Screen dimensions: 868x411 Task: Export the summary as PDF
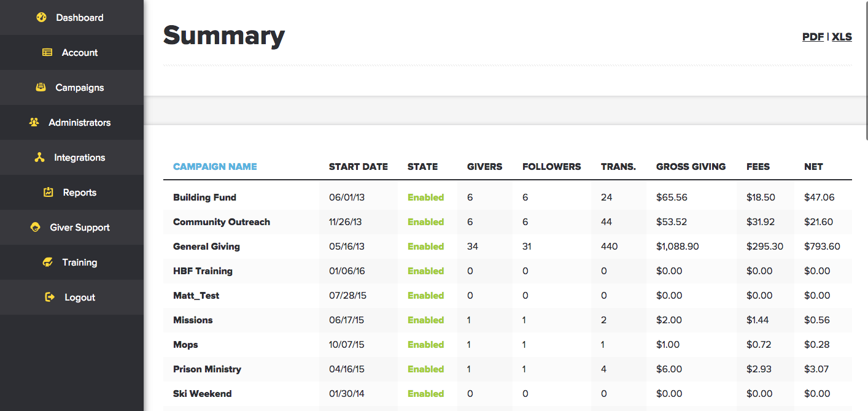[x=813, y=37]
